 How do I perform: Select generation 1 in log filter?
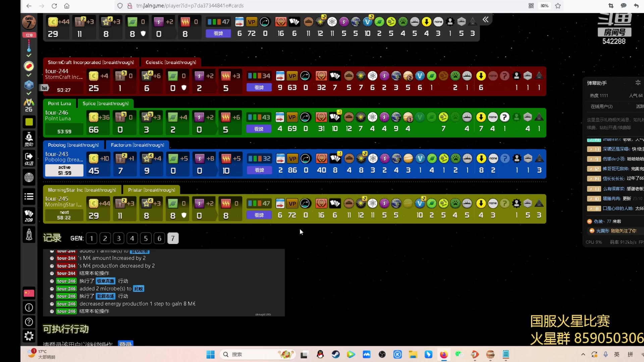click(91, 238)
